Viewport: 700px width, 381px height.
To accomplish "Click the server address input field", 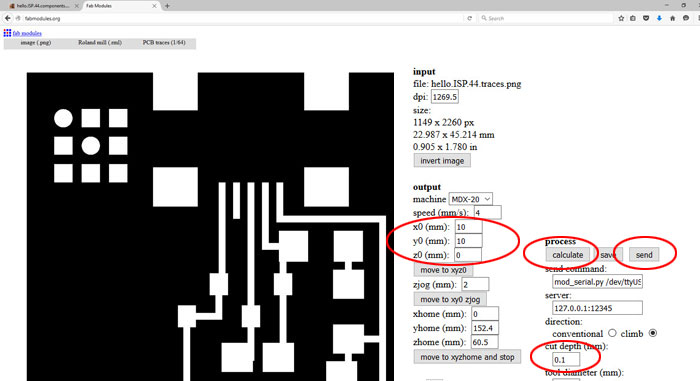I will point(597,308).
